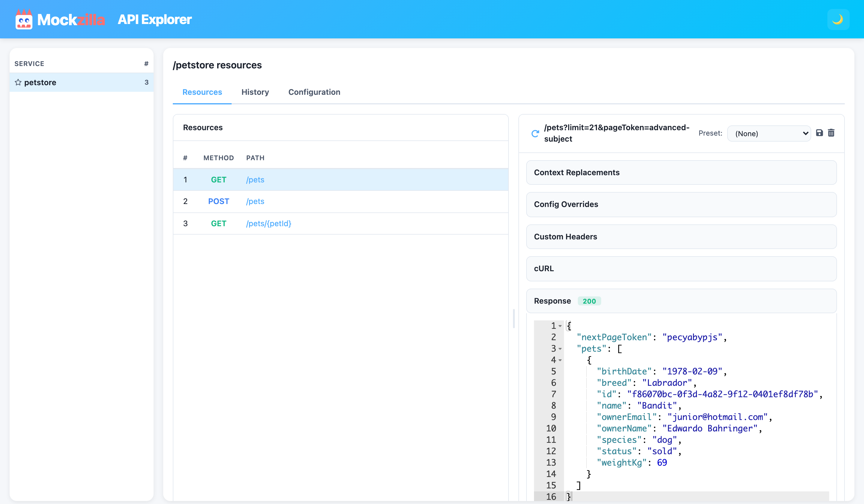The height and width of the screenshot is (504, 864).
Task: Click the 200 status badge
Action: 589,301
